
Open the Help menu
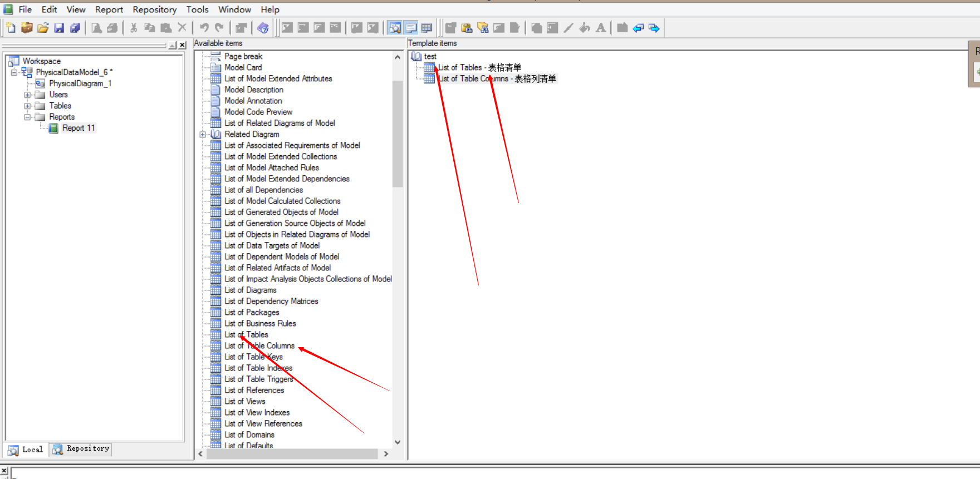(x=270, y=9)
